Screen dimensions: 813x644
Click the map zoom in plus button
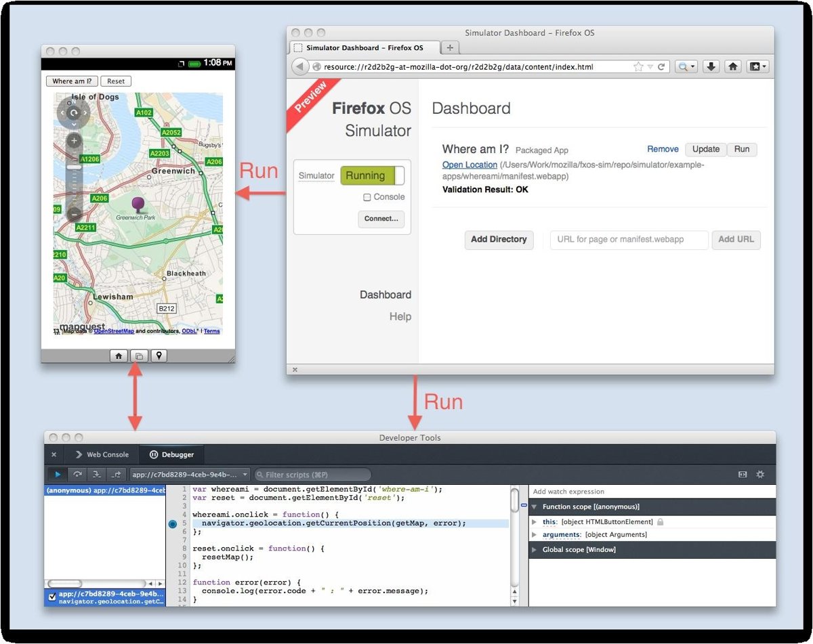[74, 142]
